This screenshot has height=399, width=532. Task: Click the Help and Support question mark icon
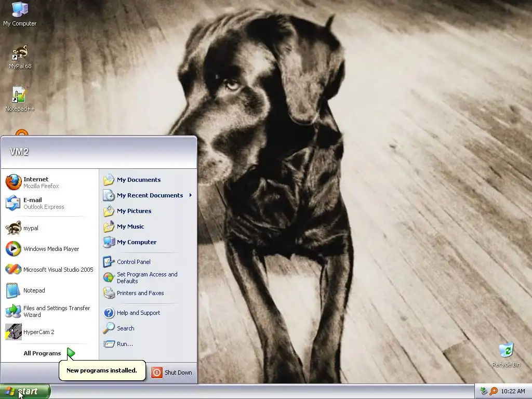click(109, 312)
